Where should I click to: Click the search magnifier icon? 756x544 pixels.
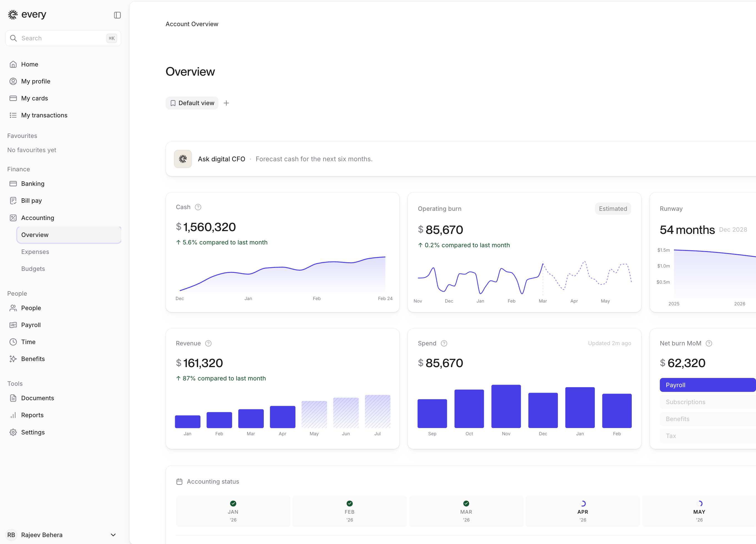point(13,38)
